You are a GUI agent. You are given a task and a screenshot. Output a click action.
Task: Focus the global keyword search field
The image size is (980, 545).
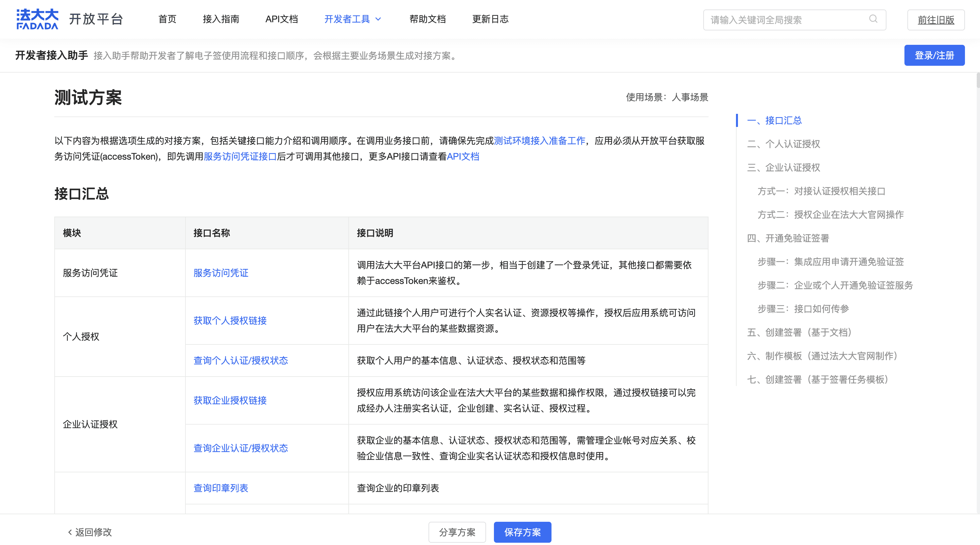pos(784,20)
